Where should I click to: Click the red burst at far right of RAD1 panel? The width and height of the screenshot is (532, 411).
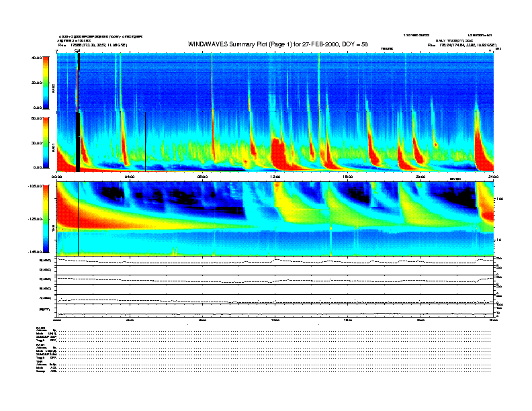pos(482,149)
